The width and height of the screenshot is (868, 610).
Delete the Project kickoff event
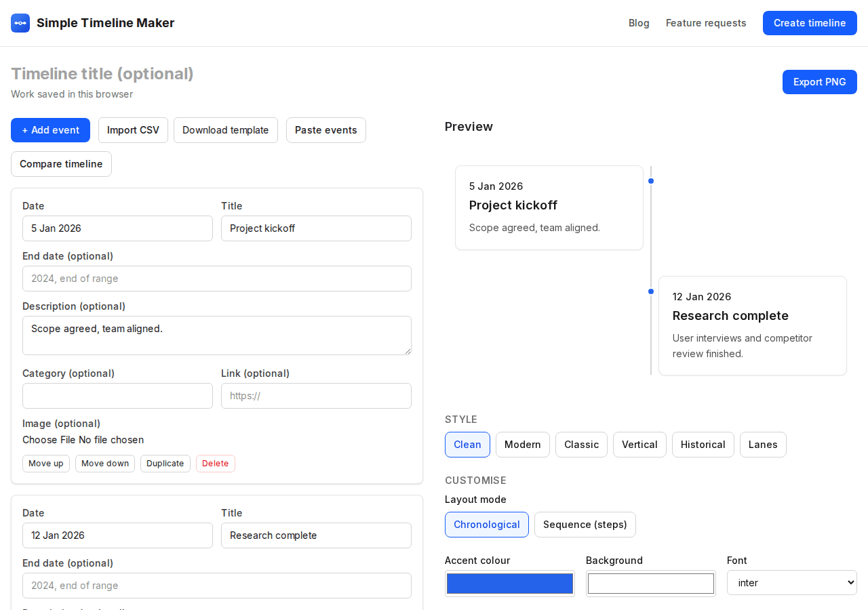pos(216,464)
